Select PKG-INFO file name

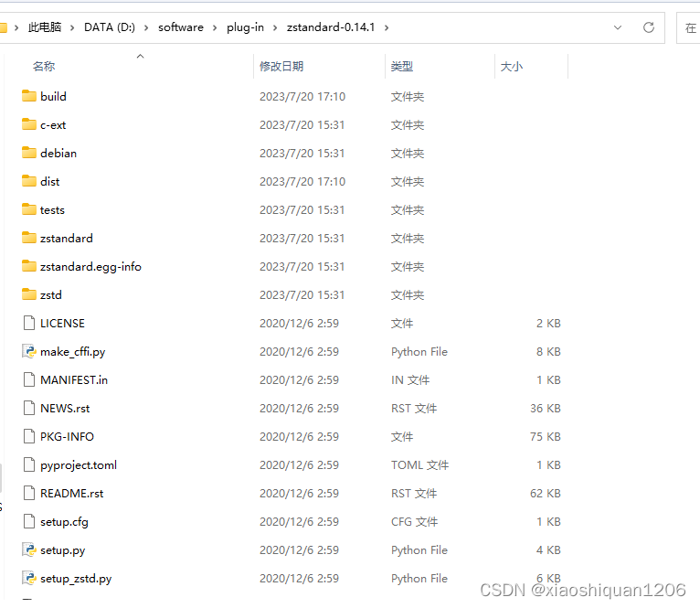click(67, 437)
